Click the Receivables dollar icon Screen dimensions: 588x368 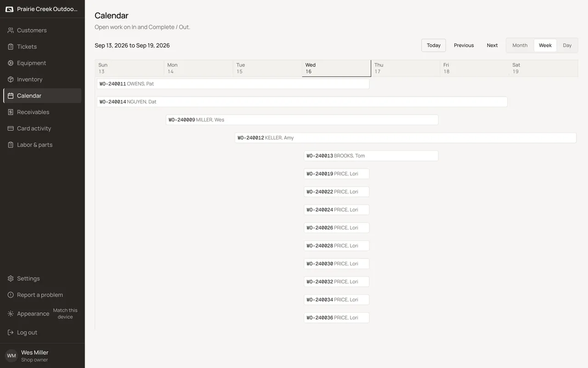click(11, 112)
